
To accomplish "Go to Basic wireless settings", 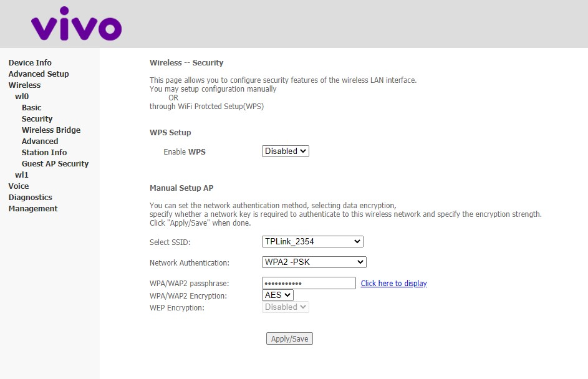I will (32, 108).
